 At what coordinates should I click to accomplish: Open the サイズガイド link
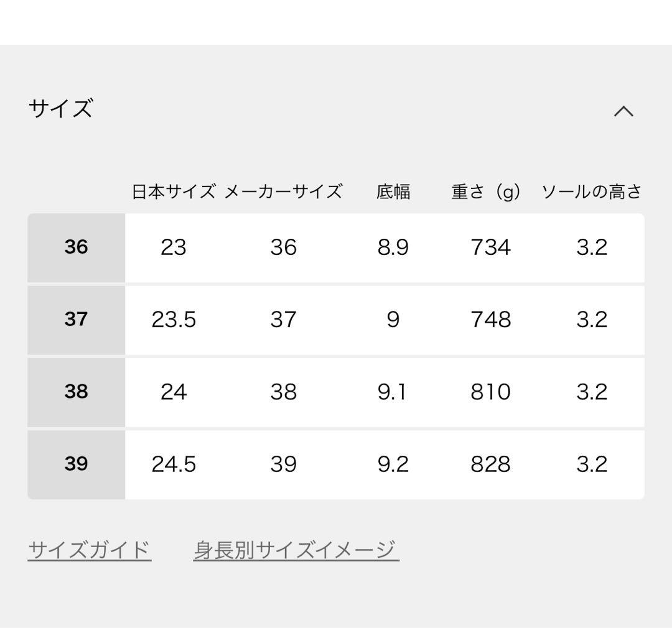(89, 548)
